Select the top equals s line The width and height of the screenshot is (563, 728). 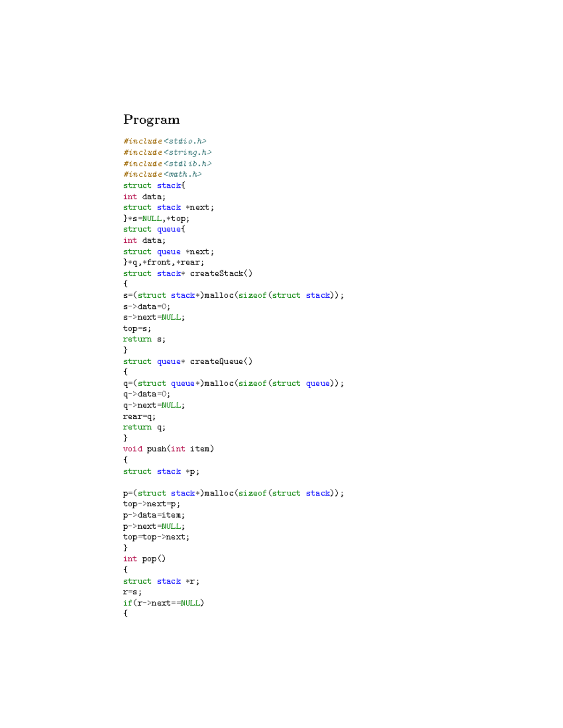point(137,328)
